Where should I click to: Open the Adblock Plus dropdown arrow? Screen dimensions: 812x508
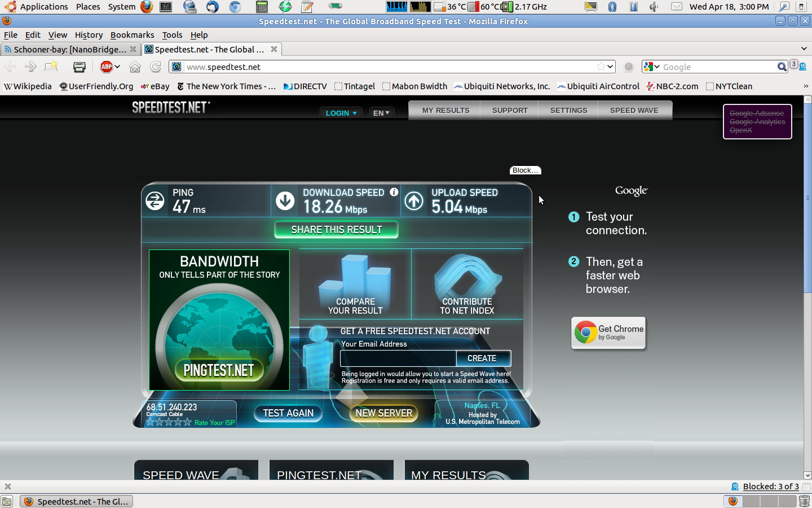pyautogui.click(x=117, y=67)
